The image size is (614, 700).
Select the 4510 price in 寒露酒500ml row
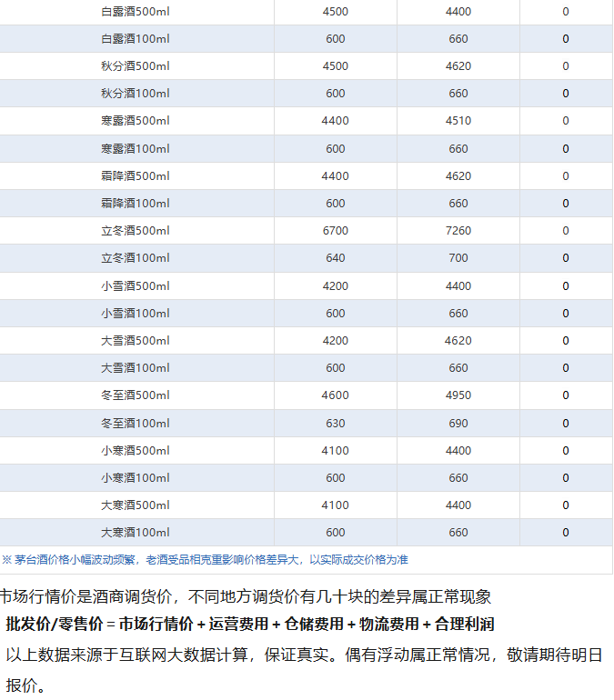click(458, 121)
